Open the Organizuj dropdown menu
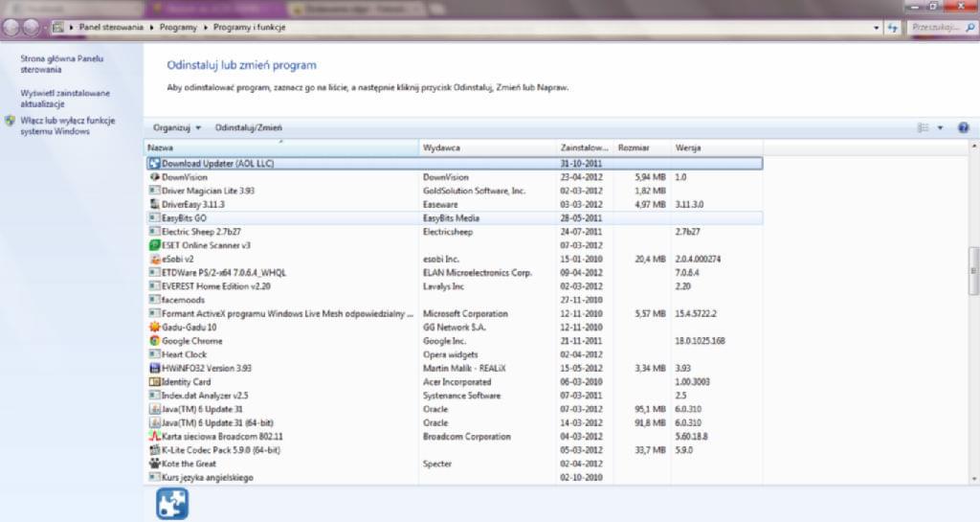This screenshot has width=980, height=522. point(177,127)
